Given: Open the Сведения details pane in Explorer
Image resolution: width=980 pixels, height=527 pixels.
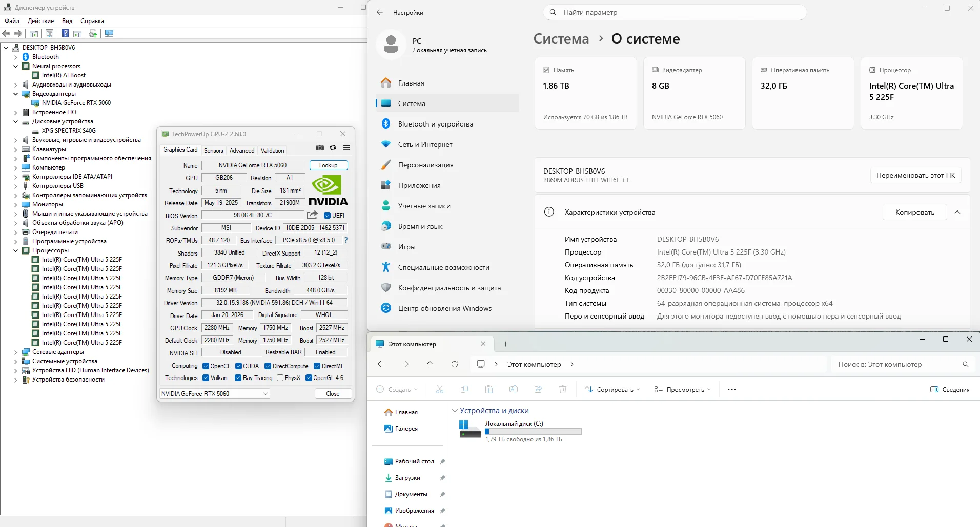Looking at the screenshot, I should (x=950, y=390).
